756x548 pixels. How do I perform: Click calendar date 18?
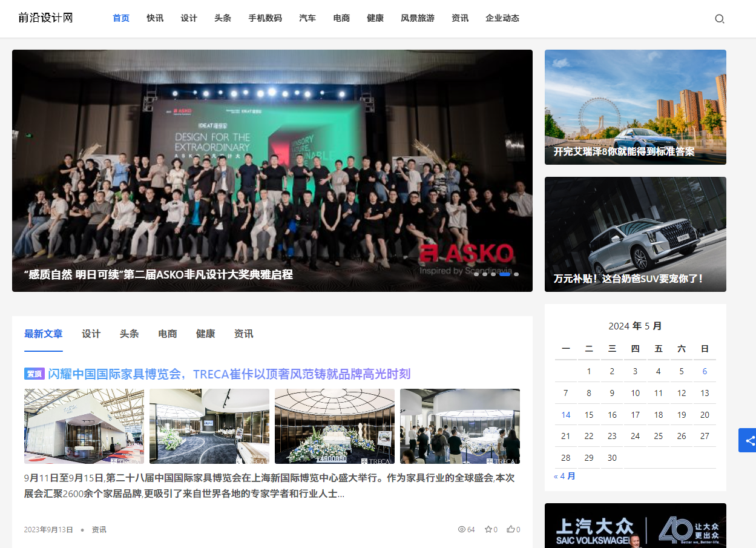pyautogui.click(x=659, y=415)
